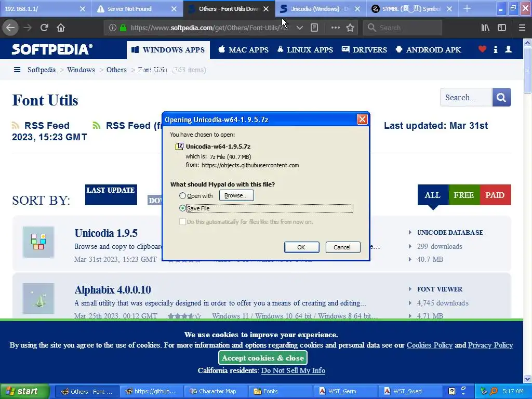Reload the page with the refresh icon
The width and height of the screenshot is (532, 399).
pos(44,28)
